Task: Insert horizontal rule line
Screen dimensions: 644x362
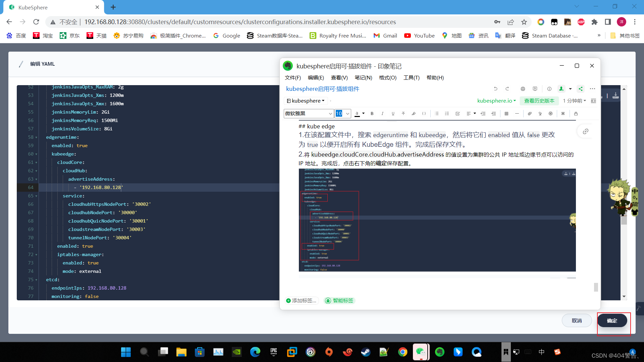Action: (517, 114)
